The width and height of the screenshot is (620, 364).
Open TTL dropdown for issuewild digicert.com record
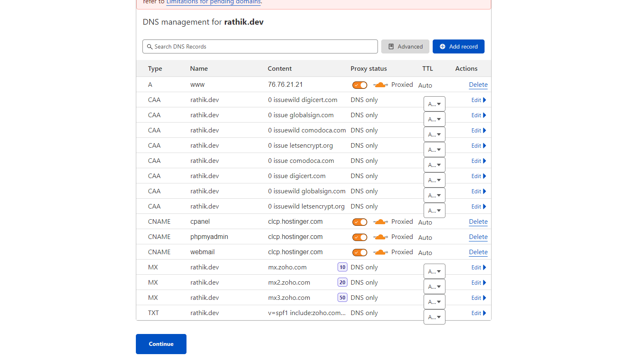coord(434,104)
